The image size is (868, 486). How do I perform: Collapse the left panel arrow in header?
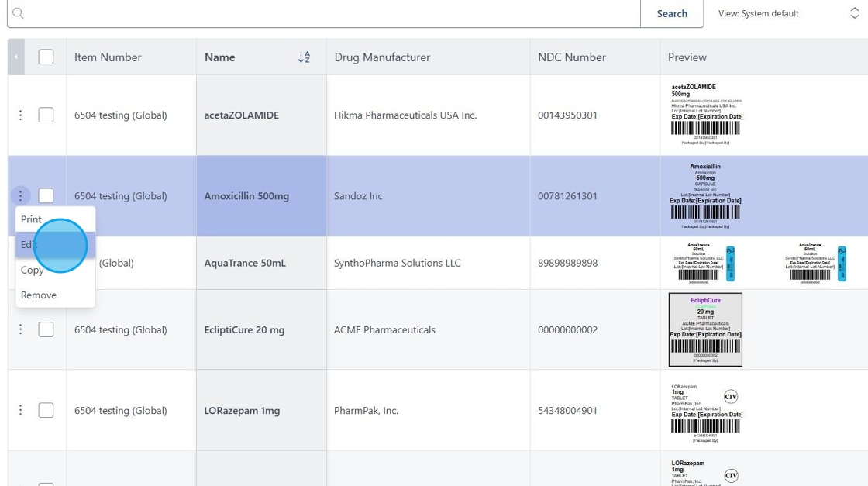(x=16, y=57)
